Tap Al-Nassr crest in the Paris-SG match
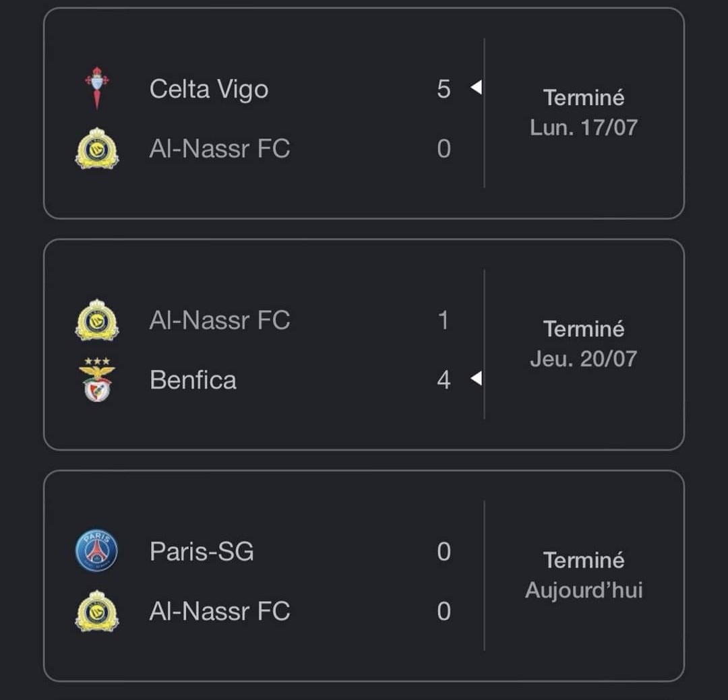The width and height of the screenshot is (728, 700). (x=97, y=611)
